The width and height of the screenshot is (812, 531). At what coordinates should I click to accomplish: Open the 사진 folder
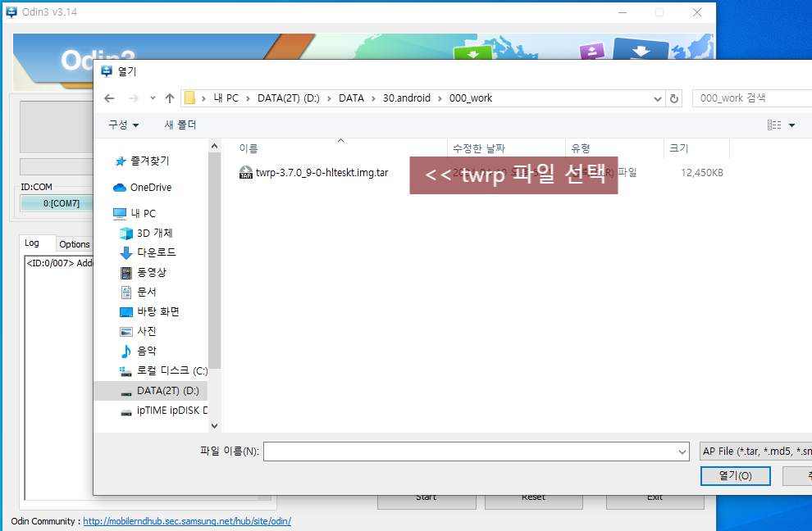[x=147, y=331]
